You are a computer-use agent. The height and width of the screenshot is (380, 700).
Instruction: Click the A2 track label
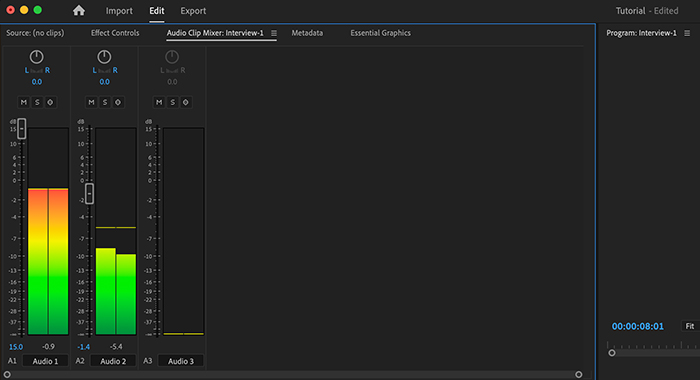[80, 361]
